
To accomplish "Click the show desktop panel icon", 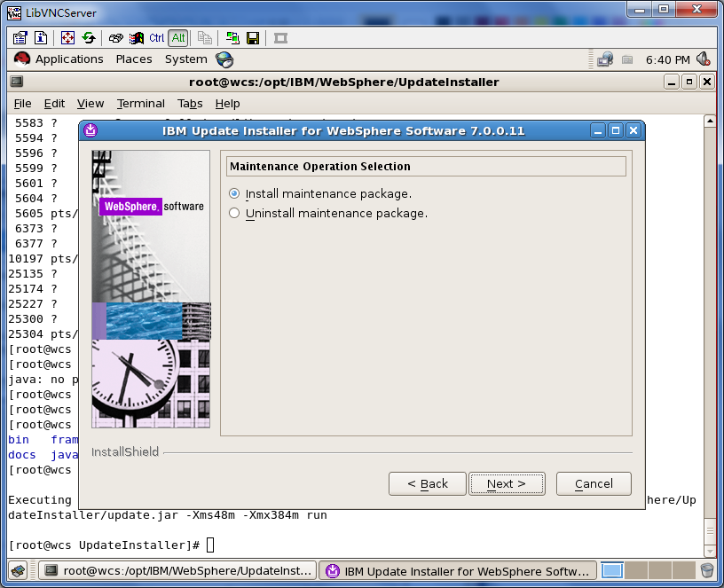I will [18, 571].
